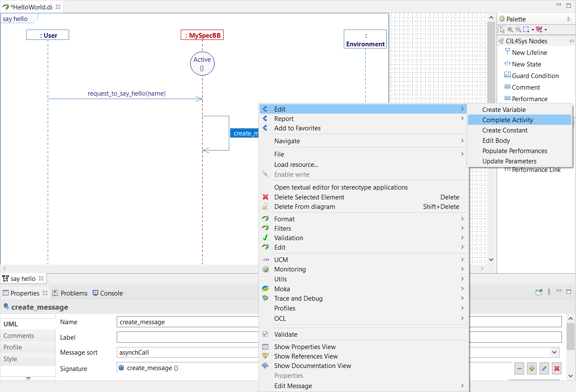The image size is (576, 392).
Task: Open the Comments properties tab
Action: point(28,336)
